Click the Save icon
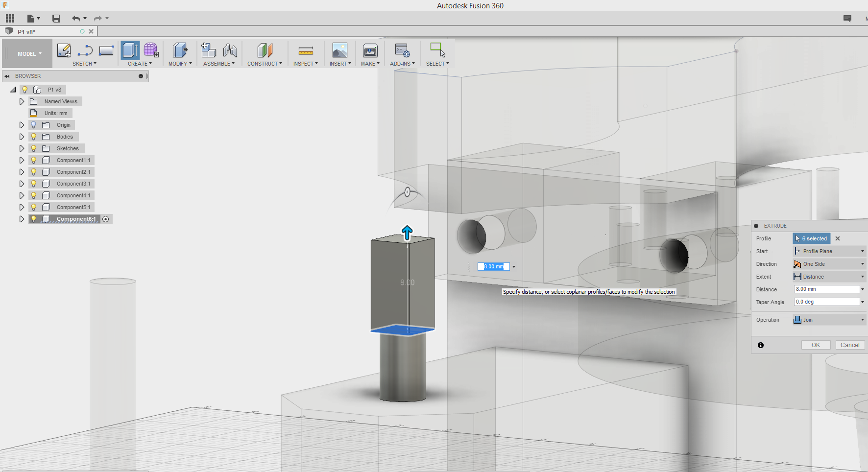 [56, 19]
